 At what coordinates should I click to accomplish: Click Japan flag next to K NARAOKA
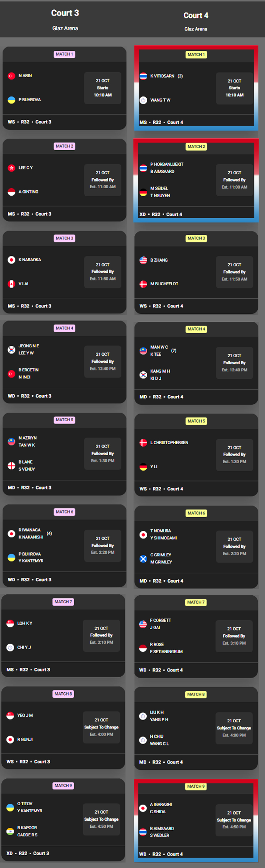coord(11,260)
